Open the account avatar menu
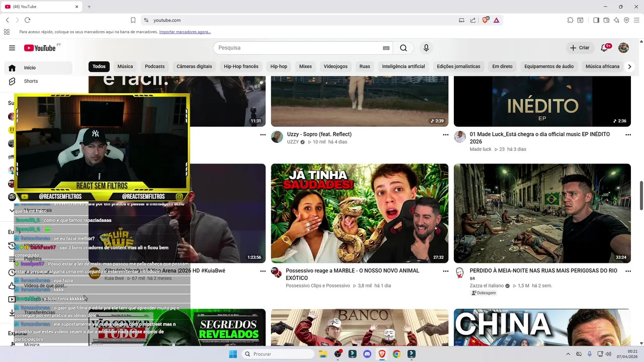 pos(623,48)
